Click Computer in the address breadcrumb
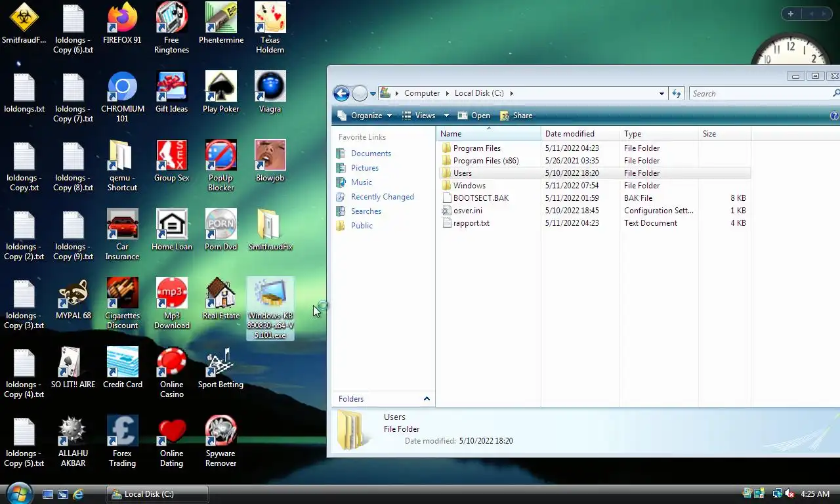Screen dimensions: 840x504 point(421,93)
